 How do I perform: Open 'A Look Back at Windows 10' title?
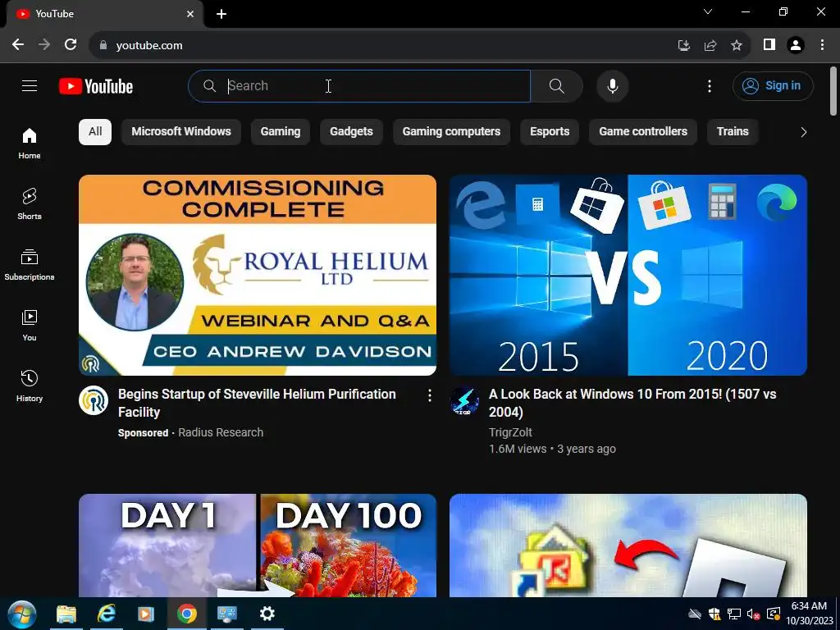click(632, 403)
